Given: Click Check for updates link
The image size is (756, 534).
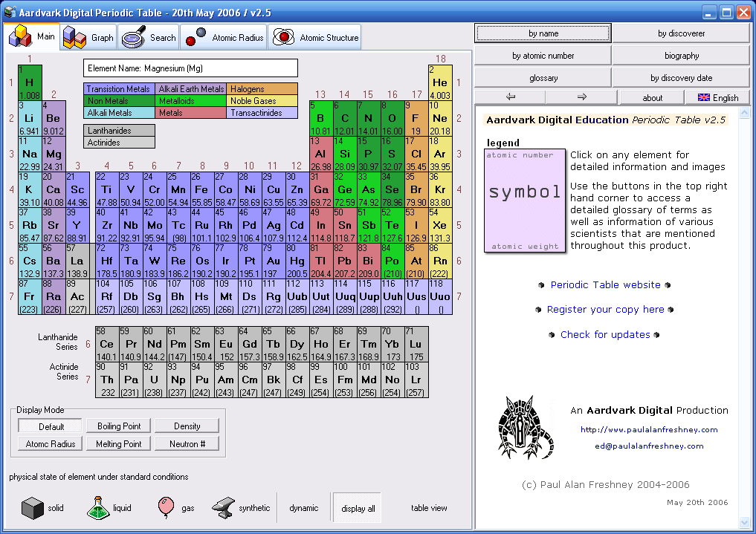Looking at the screenshot, I should point(605,335).
